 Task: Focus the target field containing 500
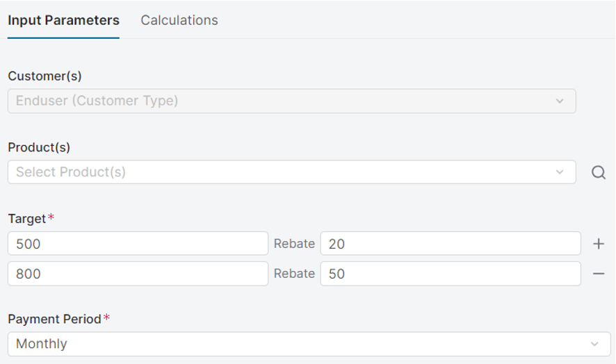[138, 244]
